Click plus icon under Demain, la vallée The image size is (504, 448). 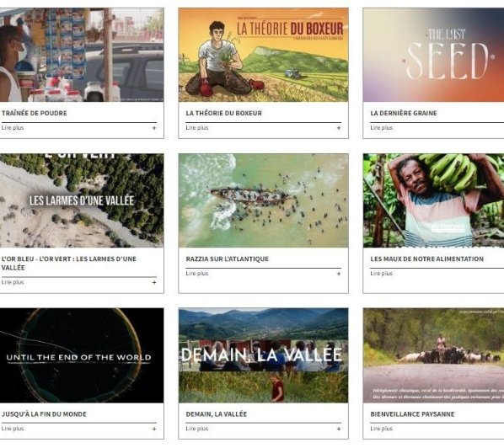[x=339, y=429]
